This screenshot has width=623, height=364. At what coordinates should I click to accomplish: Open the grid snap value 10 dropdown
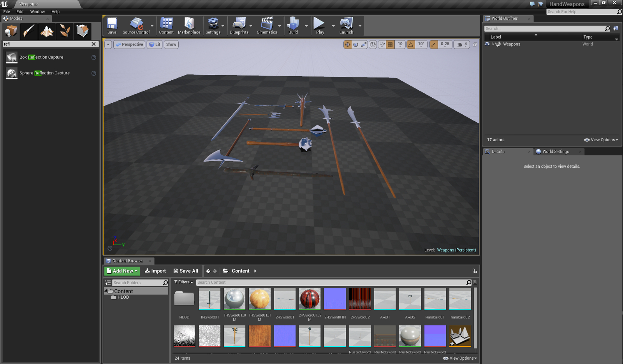click(400, 44)
